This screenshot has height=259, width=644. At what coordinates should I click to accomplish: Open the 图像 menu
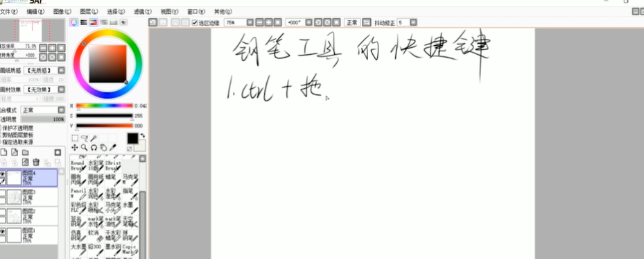(x=62, y=12)
